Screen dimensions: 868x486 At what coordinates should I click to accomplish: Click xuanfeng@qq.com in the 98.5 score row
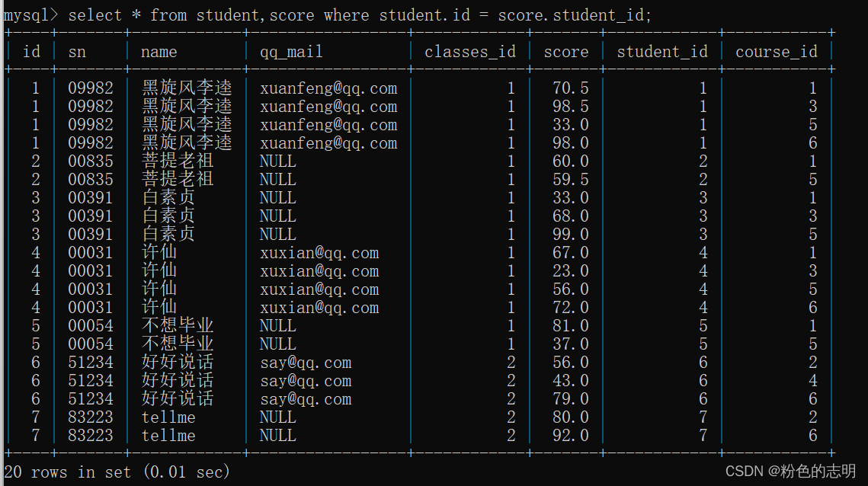click(328, 107)
